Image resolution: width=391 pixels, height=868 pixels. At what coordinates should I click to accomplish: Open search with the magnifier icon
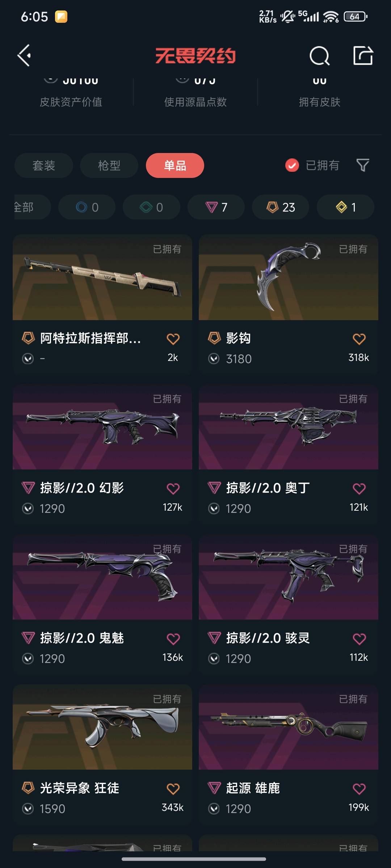tap(319, 56)
